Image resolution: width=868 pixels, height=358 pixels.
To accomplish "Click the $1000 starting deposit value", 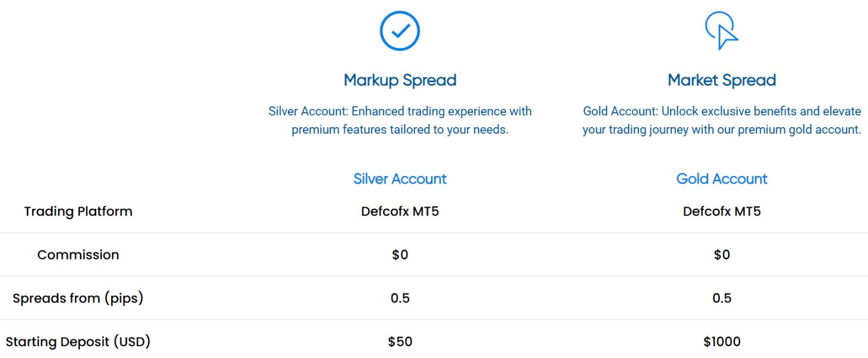I will pyautogui.click(x=722, y=342).
